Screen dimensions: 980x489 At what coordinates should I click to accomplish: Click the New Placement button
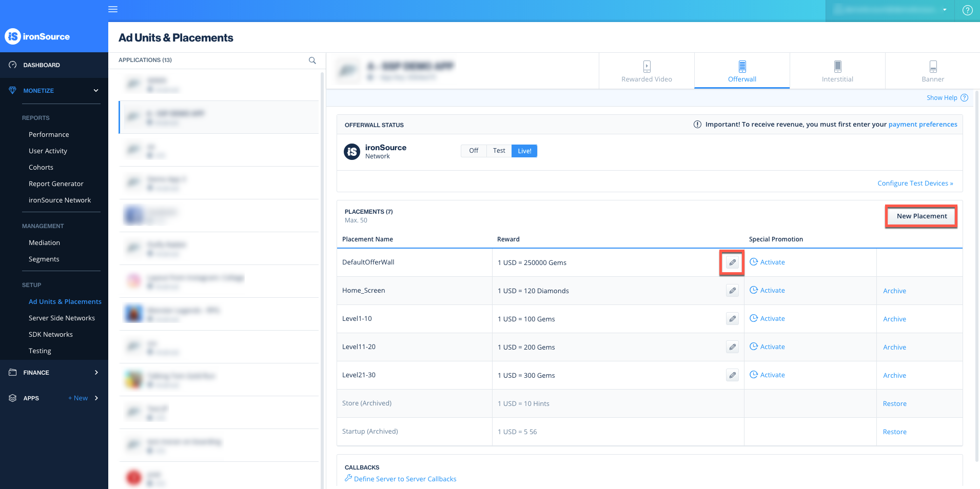coord(921,216)
